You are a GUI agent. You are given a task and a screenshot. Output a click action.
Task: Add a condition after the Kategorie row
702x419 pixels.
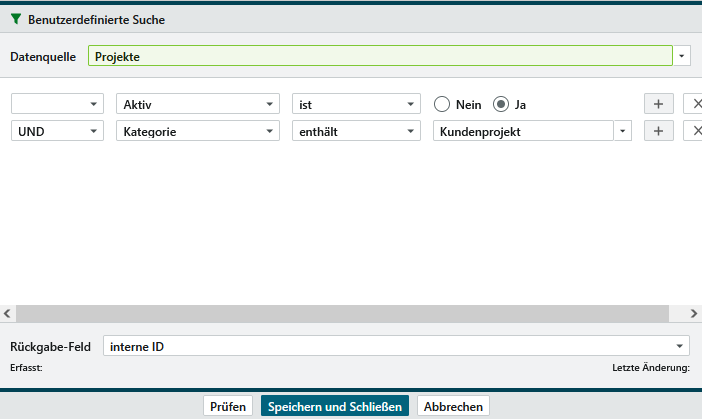pos(658,131)
